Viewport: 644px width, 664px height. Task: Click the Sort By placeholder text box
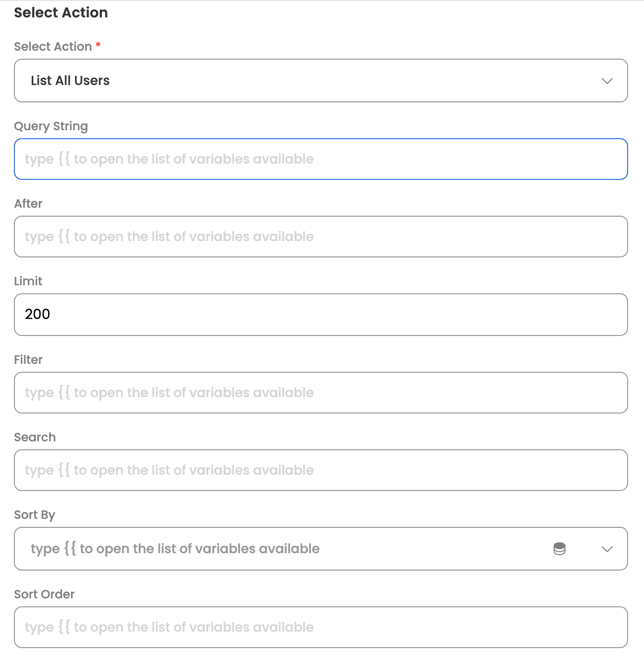[x=278, y=549]
